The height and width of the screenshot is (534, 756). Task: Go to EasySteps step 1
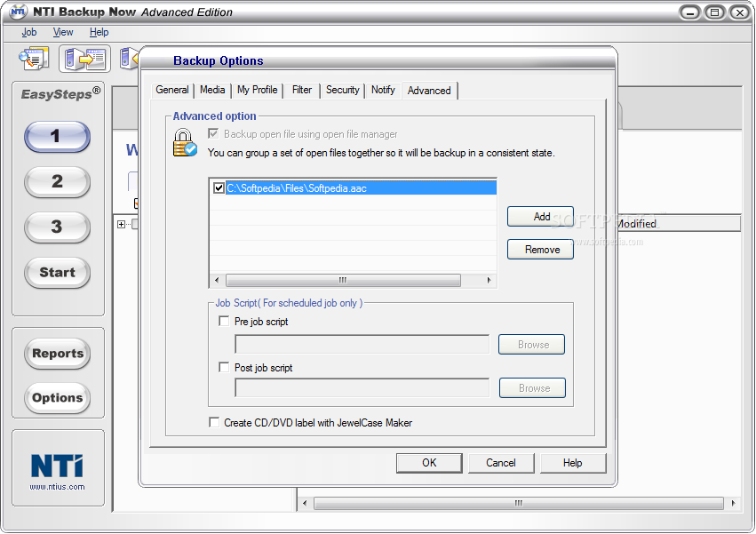click(x=57, y=137)
